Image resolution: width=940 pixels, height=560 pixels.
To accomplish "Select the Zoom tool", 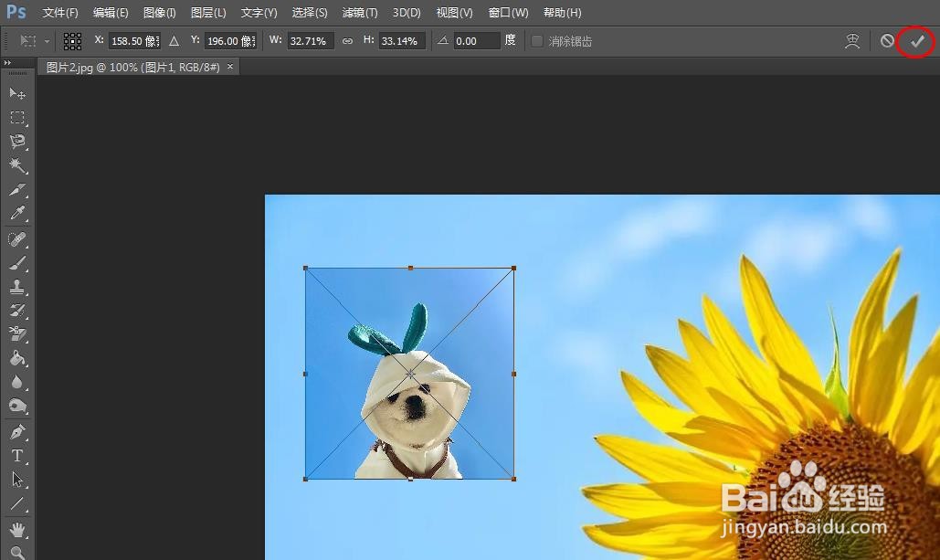I will pos(16,553).
